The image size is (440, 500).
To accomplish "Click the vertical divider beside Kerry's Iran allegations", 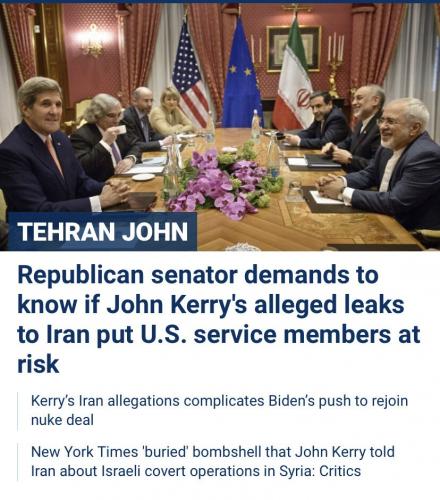I will point(18,411).
